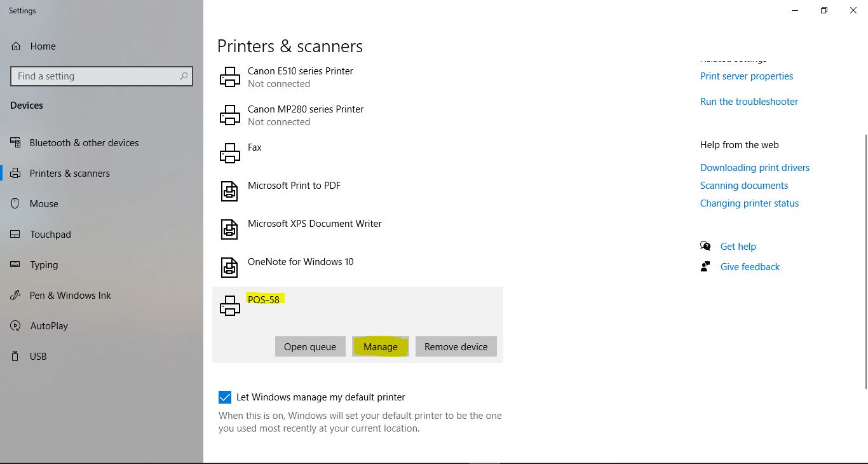This screenshot has height=464, width=868.
Task: Select Canon MP280 series Printer entry
Action: pos(358,115)
